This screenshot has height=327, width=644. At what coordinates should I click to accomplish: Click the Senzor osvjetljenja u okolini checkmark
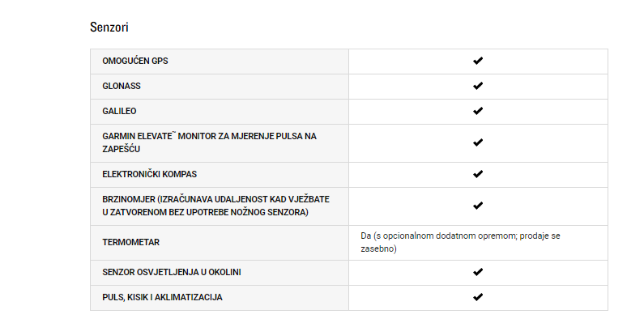click(478, 272)
